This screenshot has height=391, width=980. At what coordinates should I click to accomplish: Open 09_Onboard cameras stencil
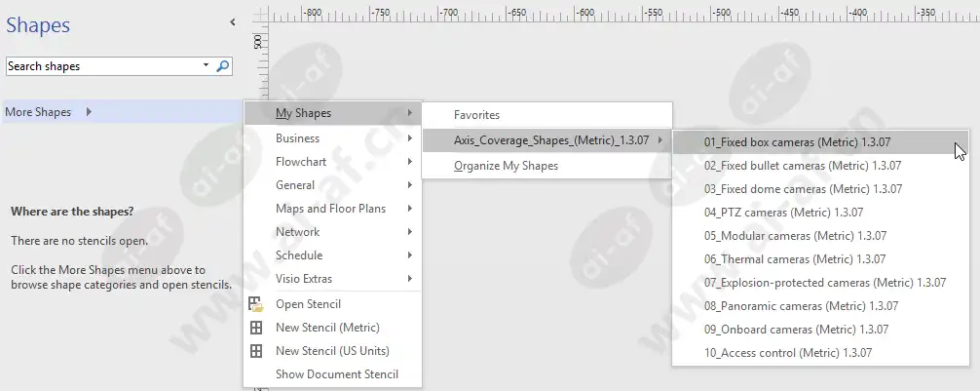[820, 330]
